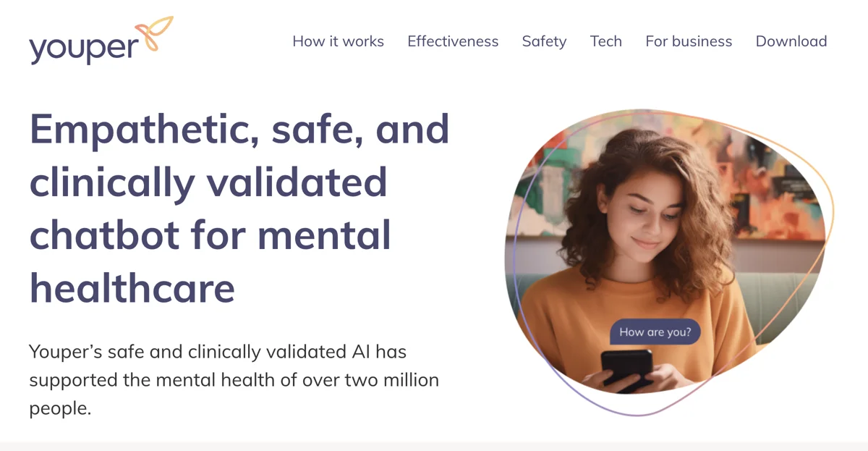Select Tech in the navigation bar
This screenshot has height=451, width=868.
point(606,41)
